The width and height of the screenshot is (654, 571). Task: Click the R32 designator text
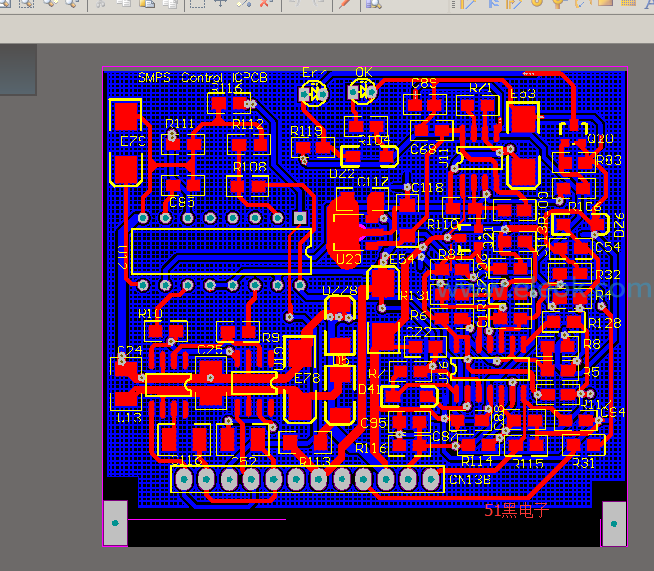tap(608, 275)
